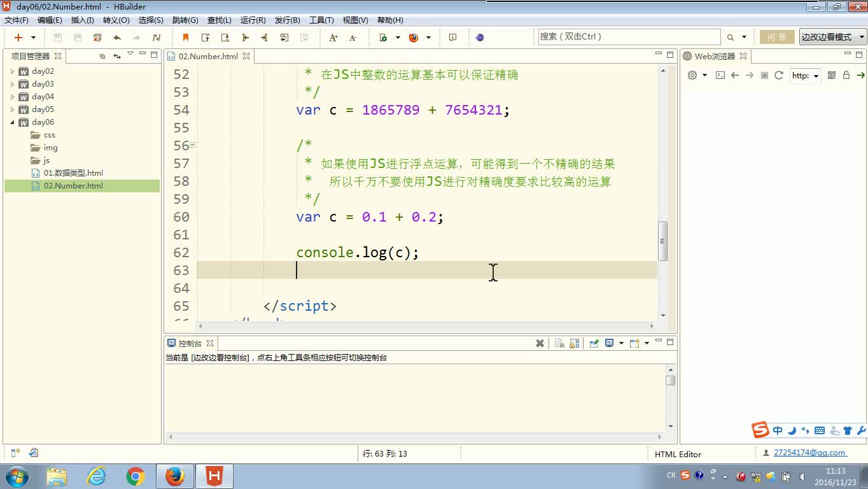Click the magnifier search icon

pyautogui.click(x=731, y=38)
